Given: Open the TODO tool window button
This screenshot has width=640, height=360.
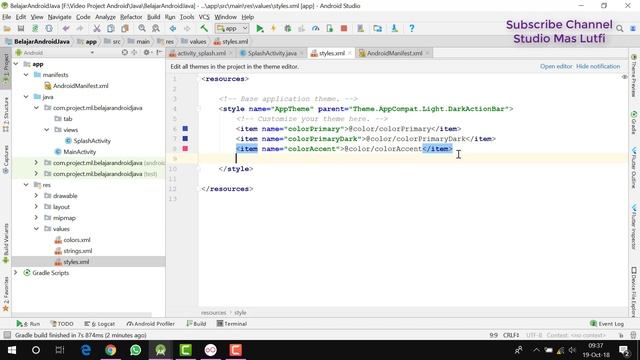Looking at the screenshot, I should point(62,324).
